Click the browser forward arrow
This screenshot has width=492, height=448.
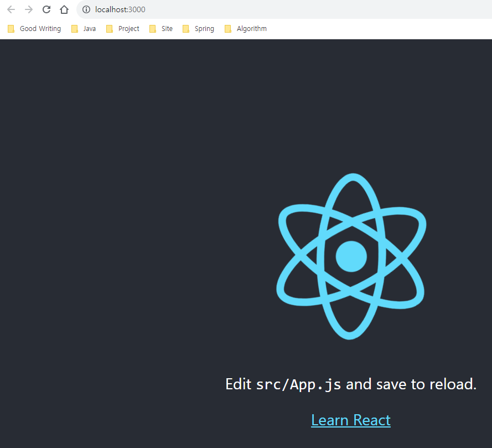tap(29, 9)
